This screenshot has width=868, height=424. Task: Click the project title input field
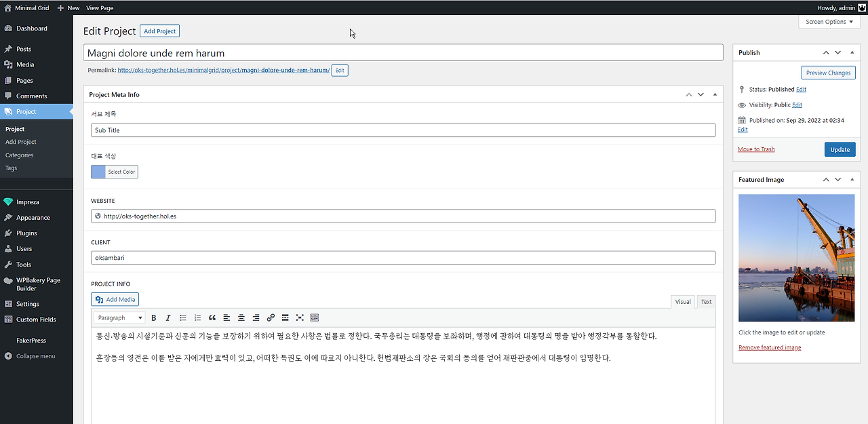point(403,53)
